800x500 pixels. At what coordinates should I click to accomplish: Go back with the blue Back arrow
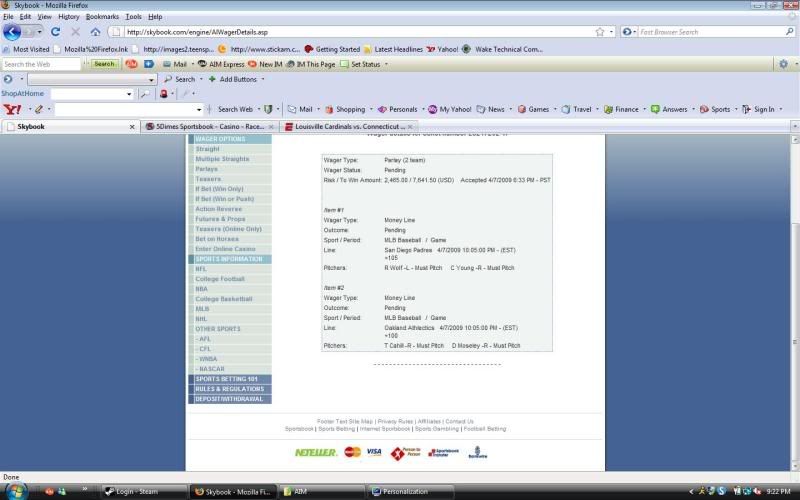point(12,32)
